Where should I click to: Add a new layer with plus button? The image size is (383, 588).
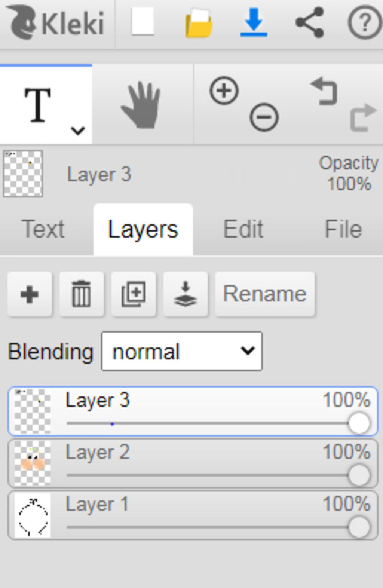[x=30, y=294]
